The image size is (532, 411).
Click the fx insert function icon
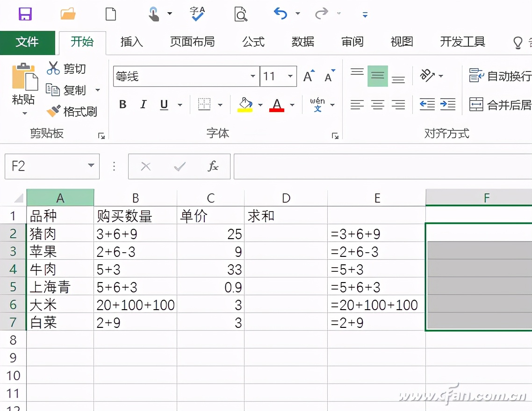[x=213, y=166]
